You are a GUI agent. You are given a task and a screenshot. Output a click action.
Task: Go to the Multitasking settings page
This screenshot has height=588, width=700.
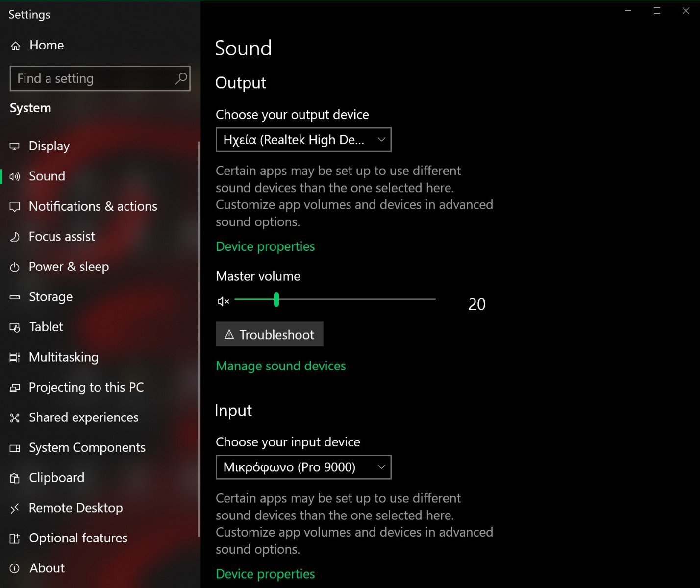click(x=64, y=357)
